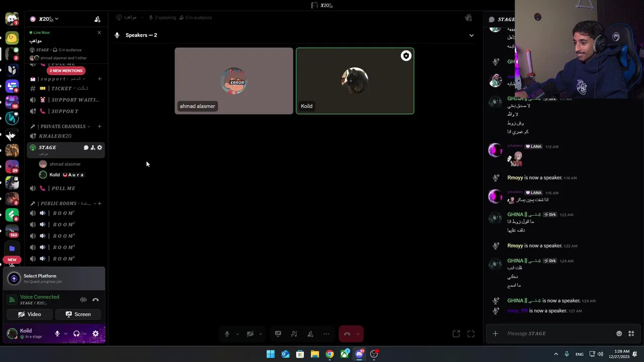Edit STAGE channel settings gear
The width and height of the screenshot is (644, 362).
[x=100, y=148]
